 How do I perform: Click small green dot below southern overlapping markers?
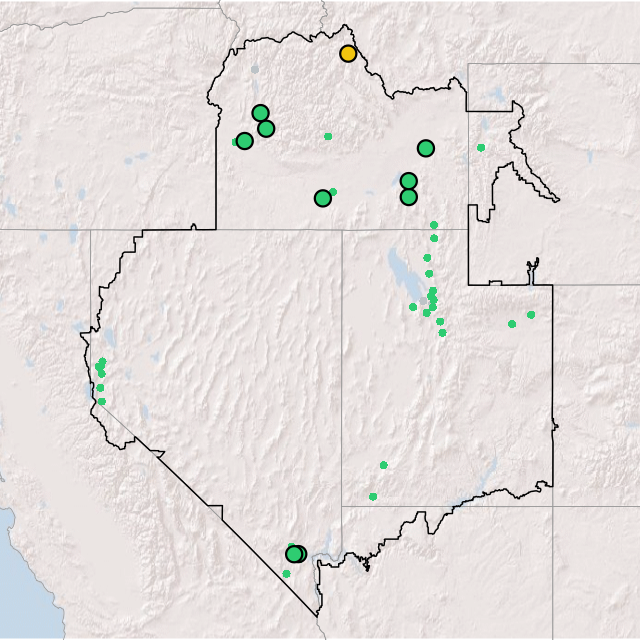click(x=286, y=573)
